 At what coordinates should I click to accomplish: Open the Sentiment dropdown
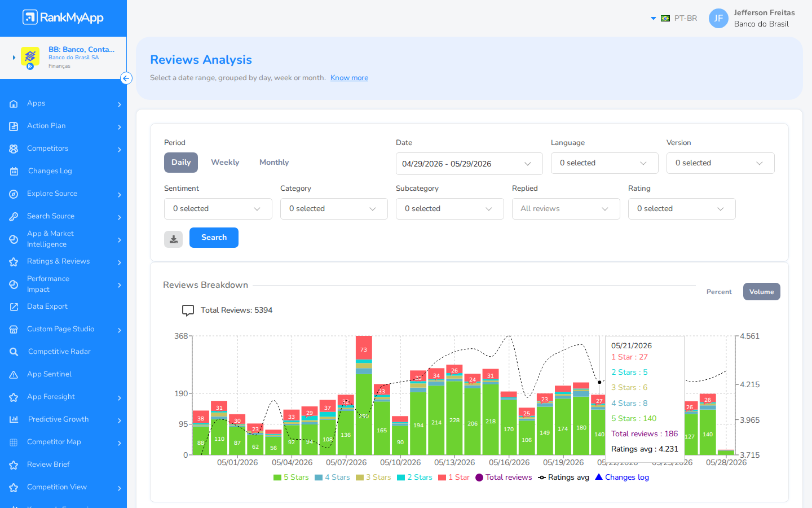[218, 209]
